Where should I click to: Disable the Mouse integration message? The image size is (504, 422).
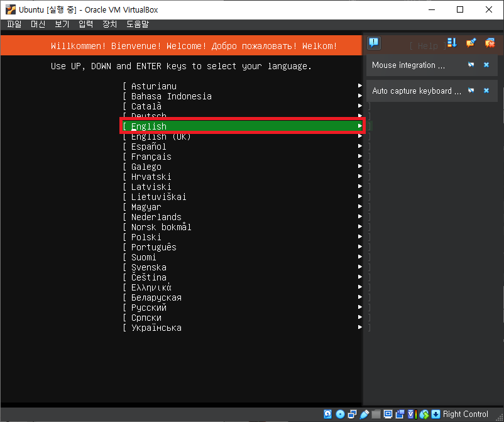pyautogui.click(x=471, y=65)
